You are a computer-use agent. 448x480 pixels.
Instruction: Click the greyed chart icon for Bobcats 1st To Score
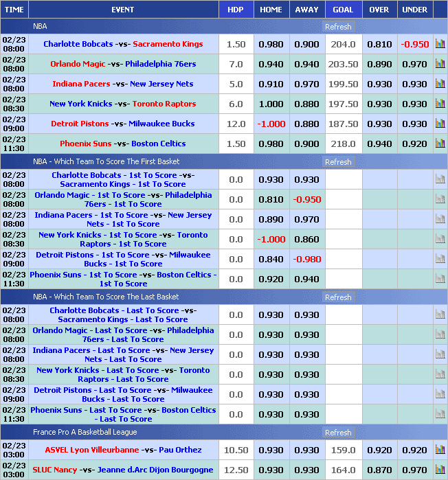click(x=440, y=179)
